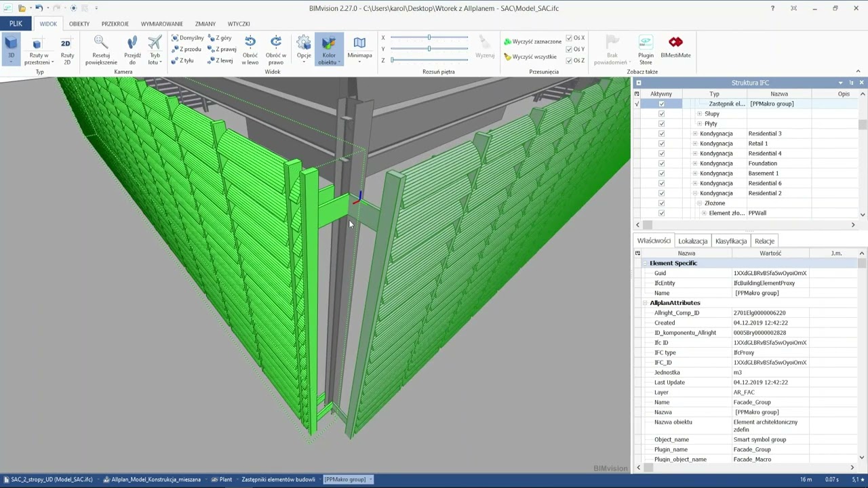Image resolution: width=868 pixels, height=488 pixels.
Task: Toggle the Oś Z checkbox
Action: tap(569, 60)
